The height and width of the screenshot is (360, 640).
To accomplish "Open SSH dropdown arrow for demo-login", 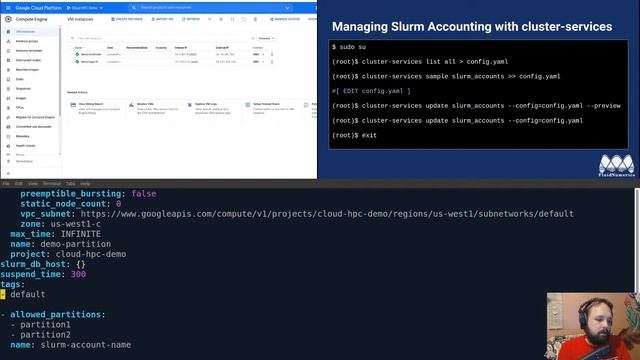I will click(x=263, y=62).
